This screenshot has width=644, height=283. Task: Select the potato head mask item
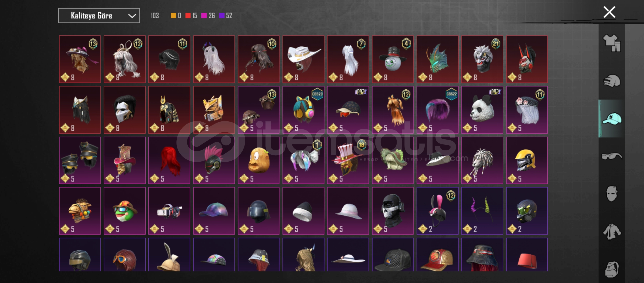[258, 160]
